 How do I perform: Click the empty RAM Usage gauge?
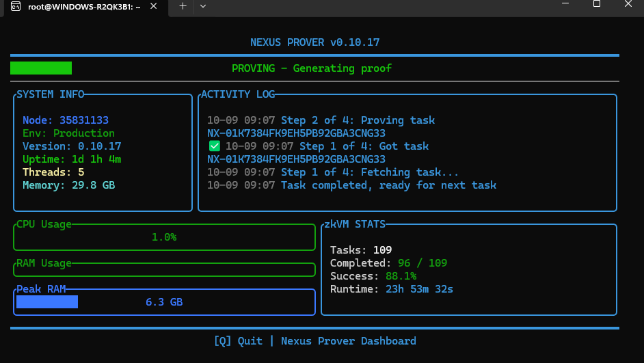point(164,269)
